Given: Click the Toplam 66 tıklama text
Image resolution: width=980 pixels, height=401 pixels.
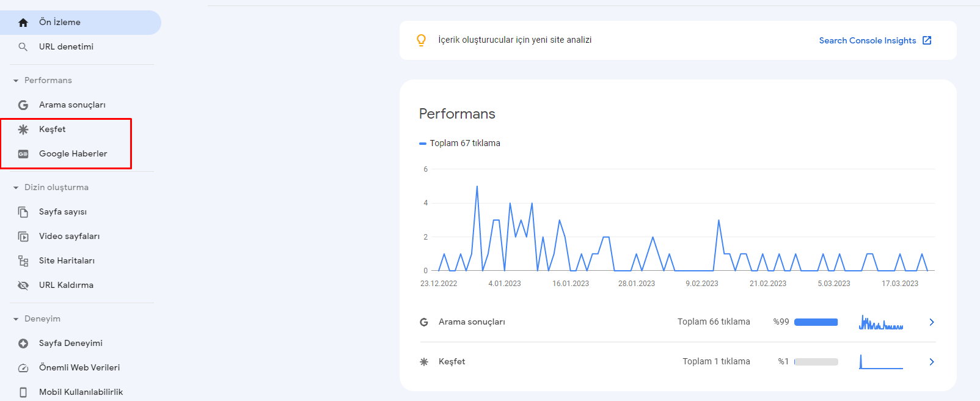Looking at the screenshot, I should 714,322.
